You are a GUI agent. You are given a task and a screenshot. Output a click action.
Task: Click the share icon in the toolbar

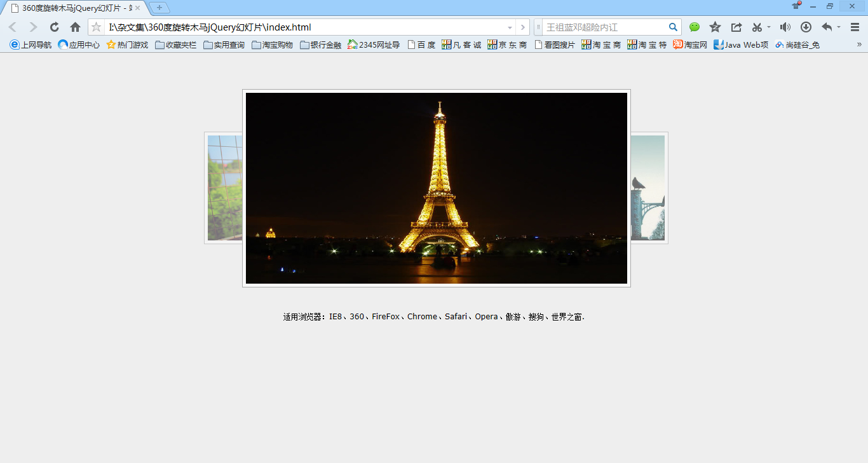click(x=736, y=27)
